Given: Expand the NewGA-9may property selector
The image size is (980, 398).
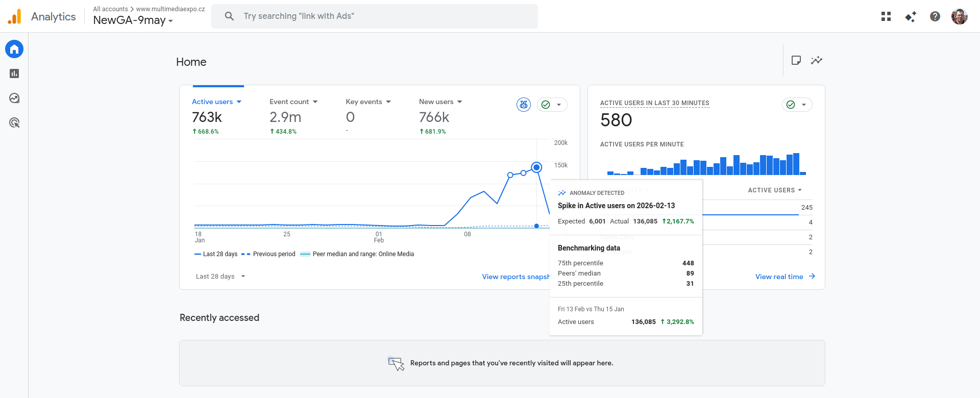Looking at the screenshot, I should pyautogui.click(x=133, y=20).
